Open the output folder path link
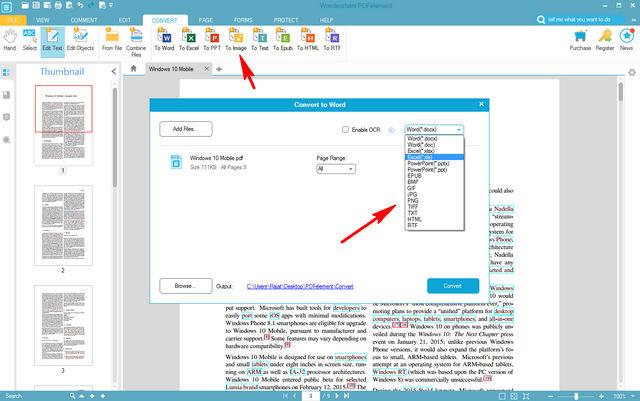640x401 pixels. pos(300,286)
